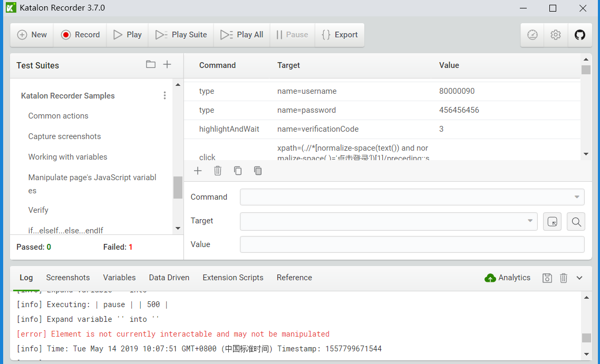Open Katalon Recorder Samples three-dot menu
The image size is (600, 364).
tap(164, 95)
